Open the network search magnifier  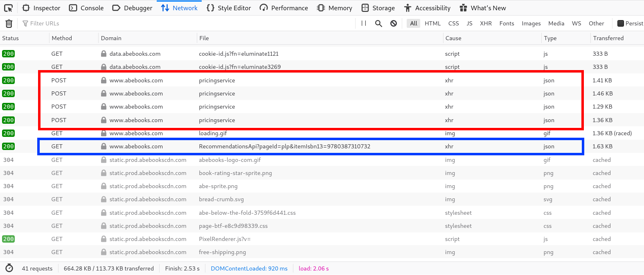378,23
